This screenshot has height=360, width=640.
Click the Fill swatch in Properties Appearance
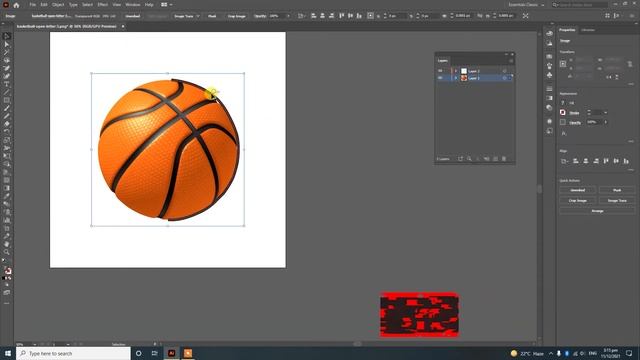pos(563,103)
